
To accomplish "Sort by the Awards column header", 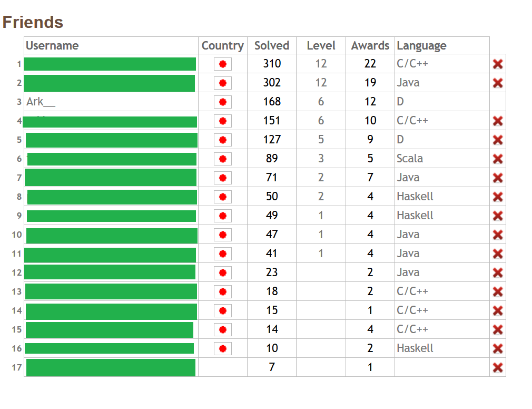I will (370, 45).
